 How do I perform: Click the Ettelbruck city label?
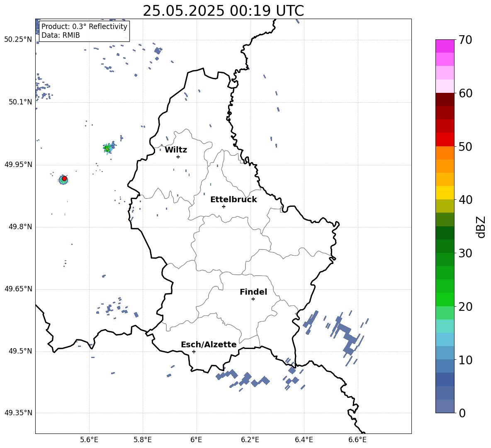(x=233, y=200)
